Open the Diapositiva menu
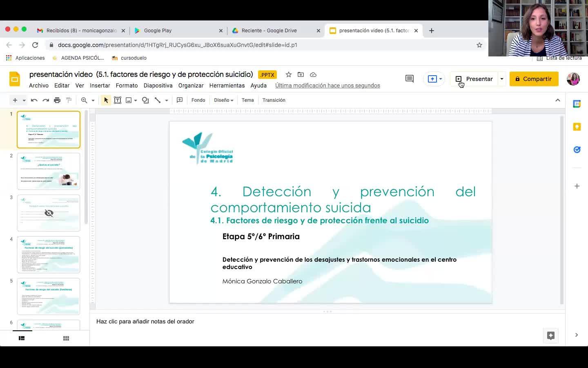Image resolution: width=588 pixels, height=368 pixels. (x=158, y=85)
